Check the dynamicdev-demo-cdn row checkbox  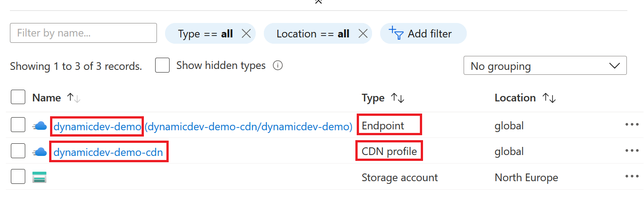pos(18,151)
